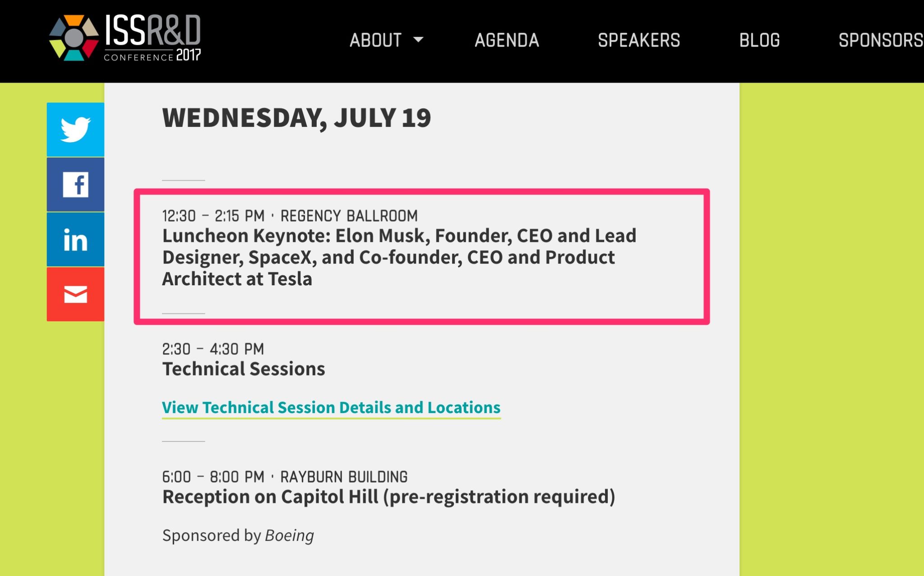This screenshot has height=576, width=924.
Task: Click the Luncheon Keynote Elon Musk title
Action: (399, 257)
